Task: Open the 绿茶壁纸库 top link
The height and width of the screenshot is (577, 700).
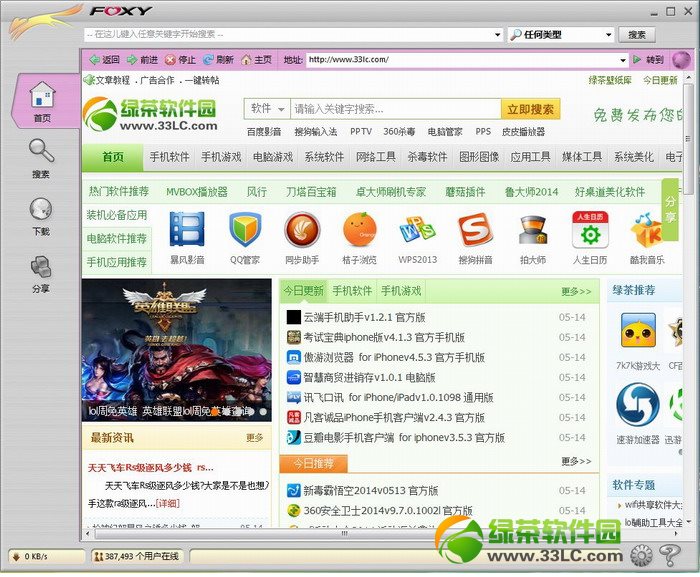Action: coord(610,80)
